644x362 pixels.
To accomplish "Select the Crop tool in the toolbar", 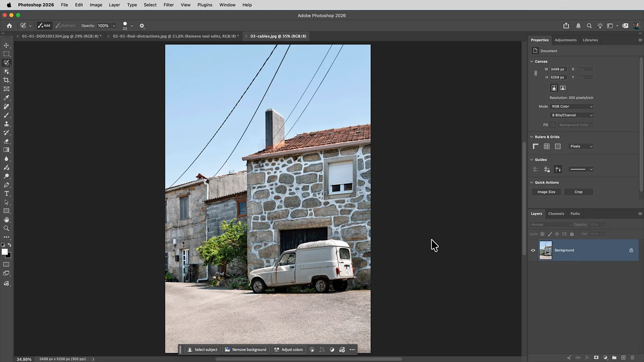I will tap(6, 80).
